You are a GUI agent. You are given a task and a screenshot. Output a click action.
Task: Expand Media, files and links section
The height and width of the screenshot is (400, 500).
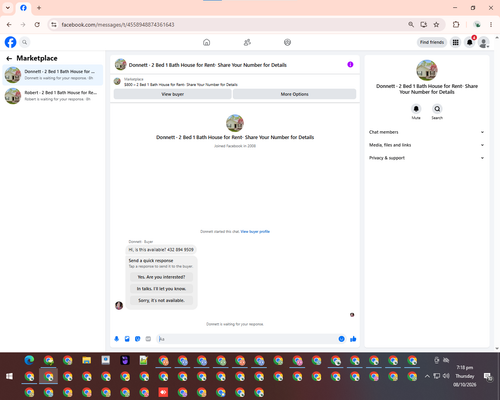426,145
